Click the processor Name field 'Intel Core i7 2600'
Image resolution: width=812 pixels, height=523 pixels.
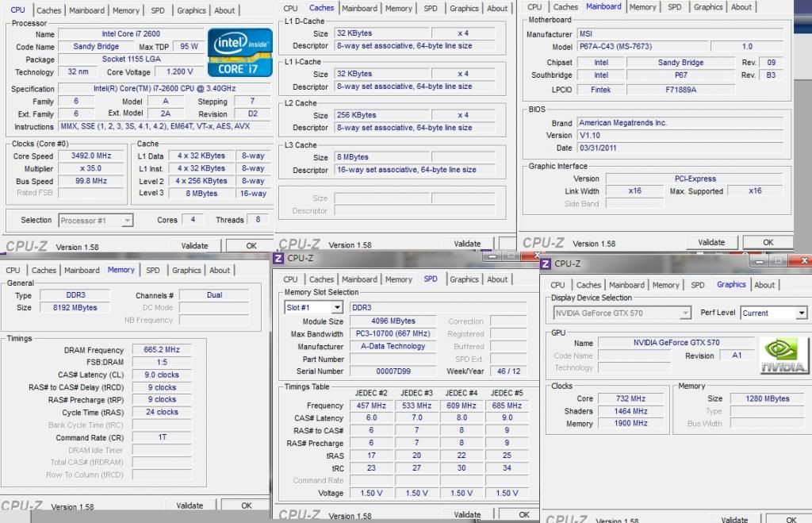point(131,34)
